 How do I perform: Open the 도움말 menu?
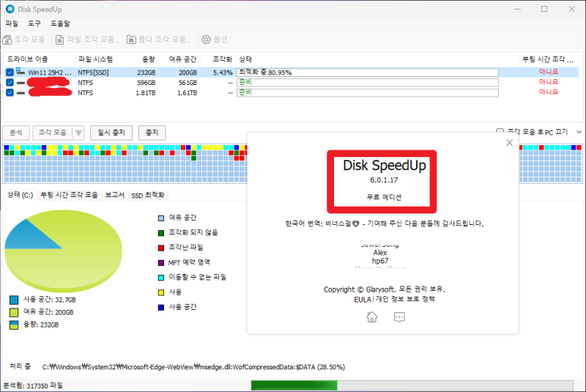click(60, 23)
